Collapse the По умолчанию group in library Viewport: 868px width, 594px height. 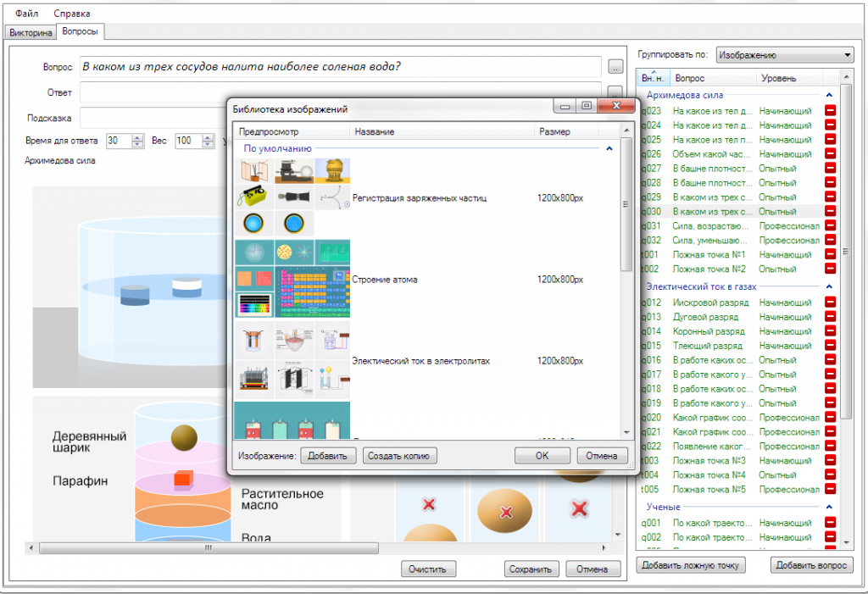pyautogui.click(x=609, y=148)
